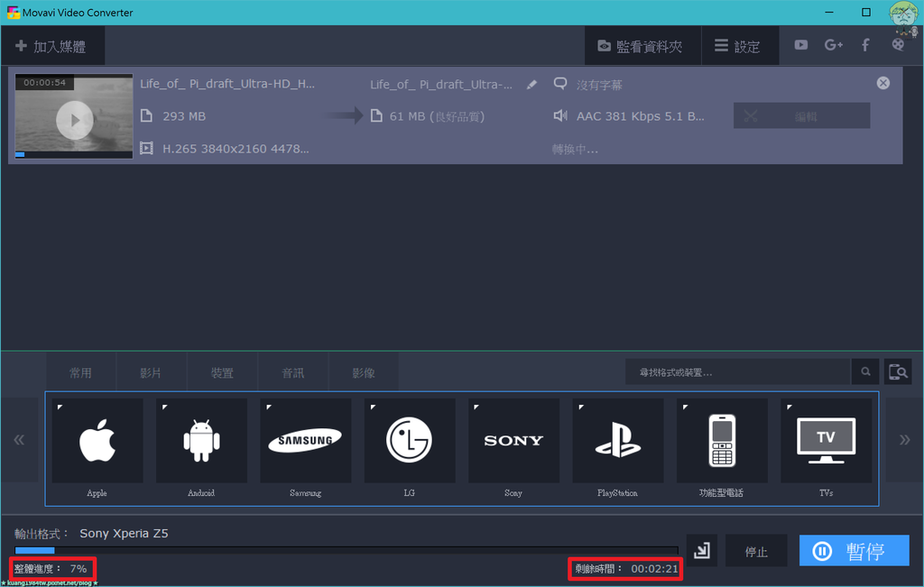Click the 編輯 edit button

[801, 116]
